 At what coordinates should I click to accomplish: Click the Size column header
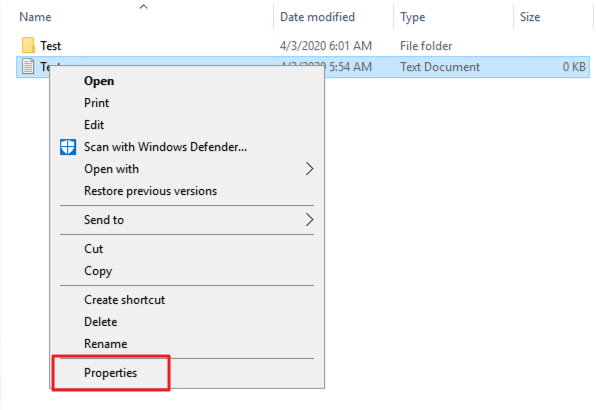click(530, 17)
